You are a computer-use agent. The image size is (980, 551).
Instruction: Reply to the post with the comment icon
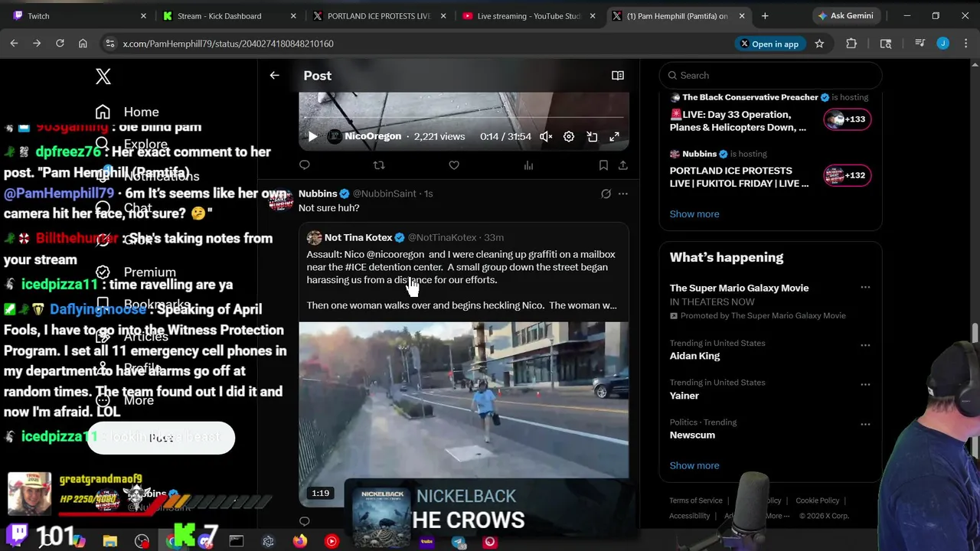click(x=305, y=165)
